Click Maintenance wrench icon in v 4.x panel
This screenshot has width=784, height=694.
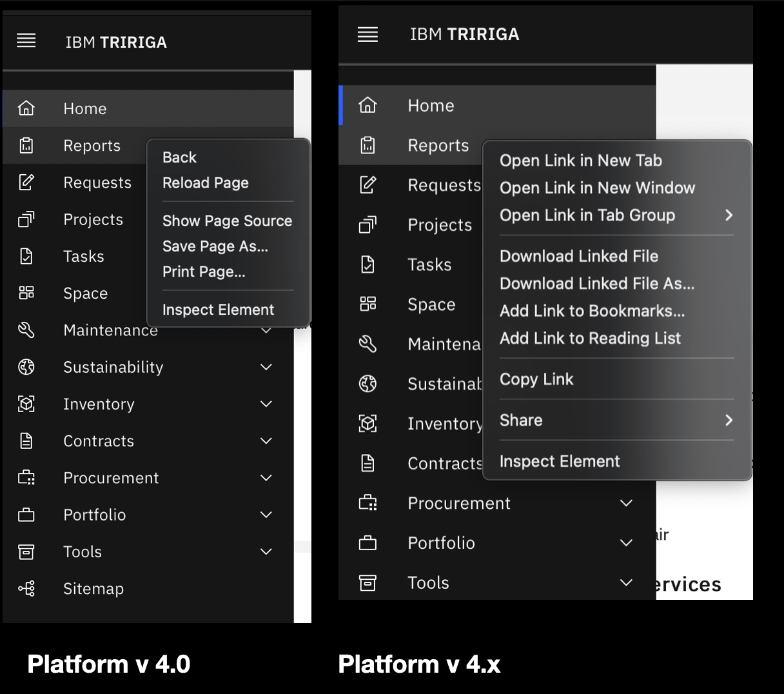click(367, 344)
